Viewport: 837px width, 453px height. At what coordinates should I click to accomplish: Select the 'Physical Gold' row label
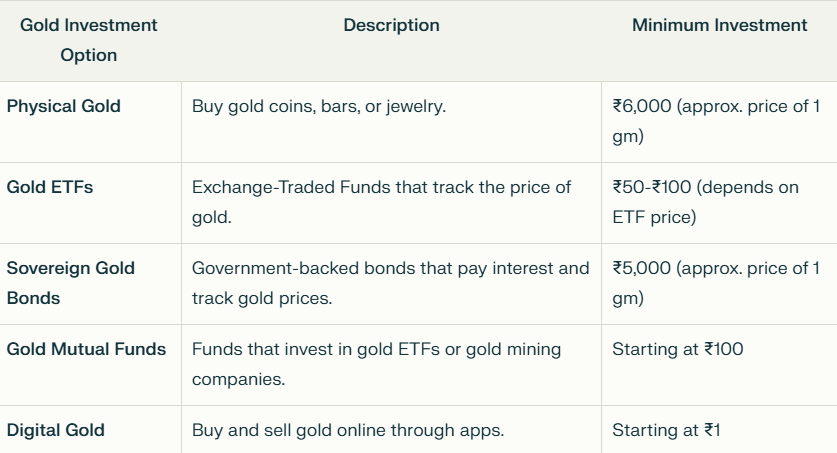pyautogui.click(x=64, y=106)
